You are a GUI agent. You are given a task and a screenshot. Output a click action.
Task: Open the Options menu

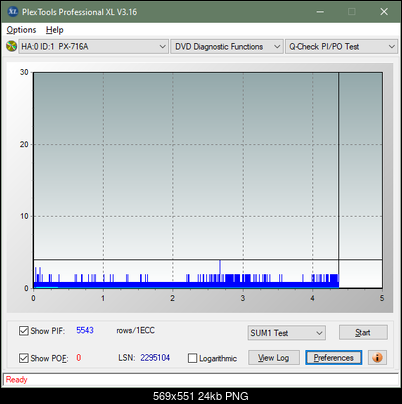pyautogui.click(x=21, y=30)
